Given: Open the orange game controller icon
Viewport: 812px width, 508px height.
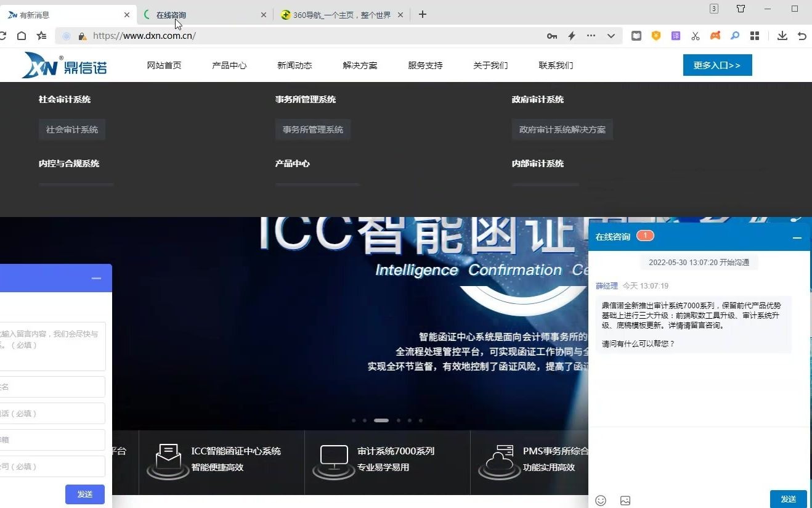Looking at the screenshot, I should point(715,36).
